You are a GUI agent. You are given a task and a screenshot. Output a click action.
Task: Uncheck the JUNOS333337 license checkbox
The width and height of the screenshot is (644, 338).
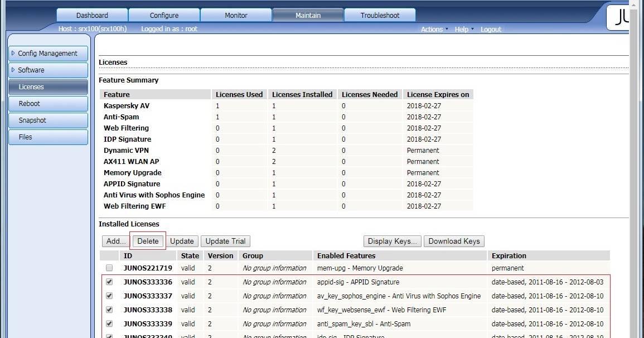(109, 296)
